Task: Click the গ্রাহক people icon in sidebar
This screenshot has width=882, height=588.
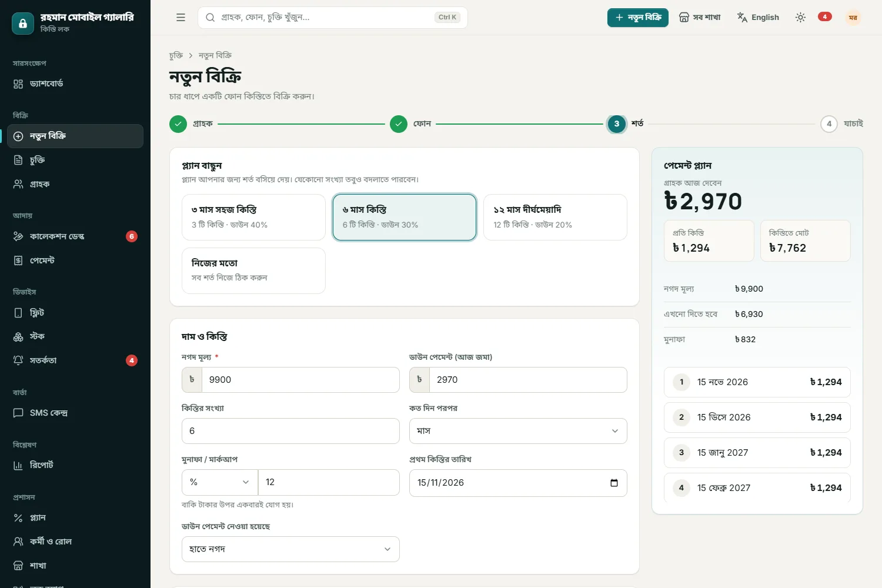Action: pyautogui.click(x=18, y=184)
